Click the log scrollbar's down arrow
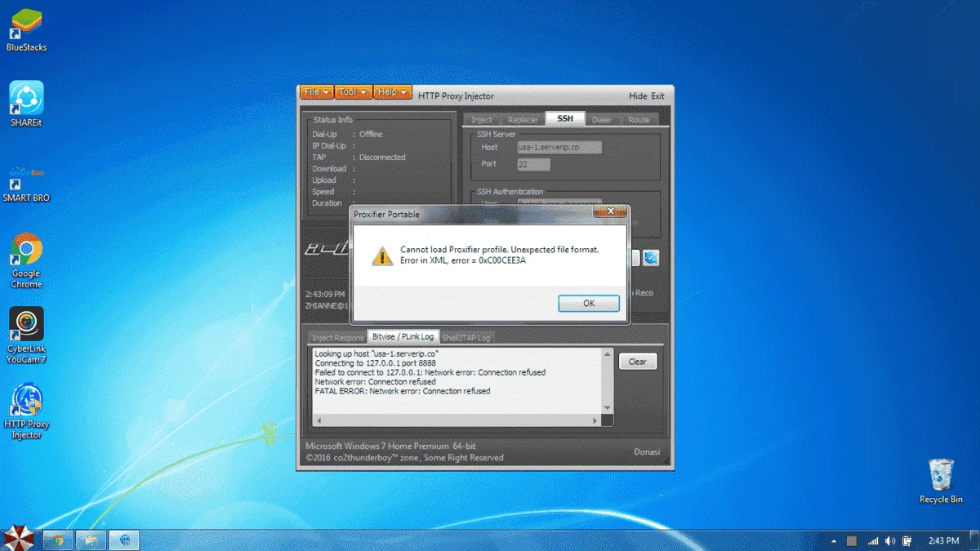Viewport: 980px width, 551px height. pyautogui.click(x=607, y=407)
